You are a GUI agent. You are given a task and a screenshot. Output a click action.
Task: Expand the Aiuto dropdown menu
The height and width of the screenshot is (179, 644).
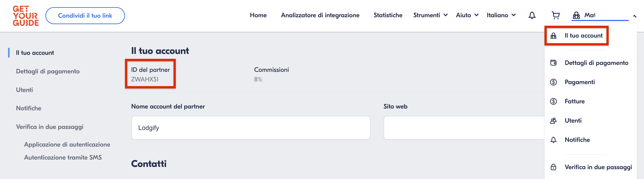(x=467, y=15)
